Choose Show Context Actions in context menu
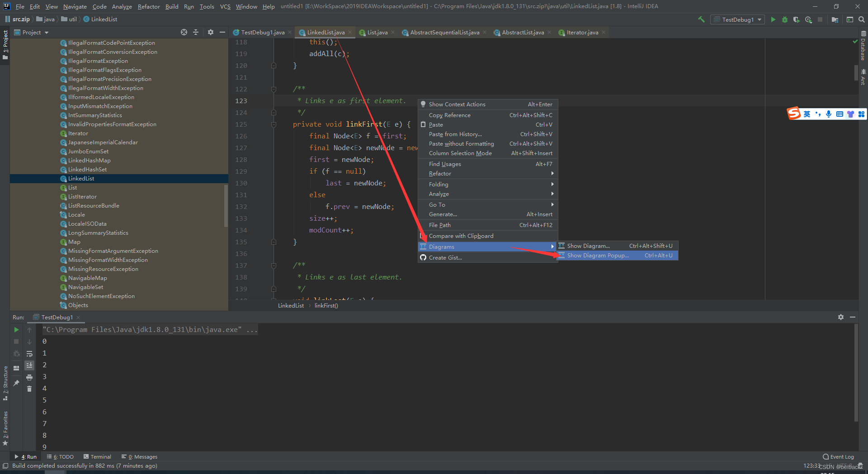Viewport: 868px width, 474px height. (488, 104)
